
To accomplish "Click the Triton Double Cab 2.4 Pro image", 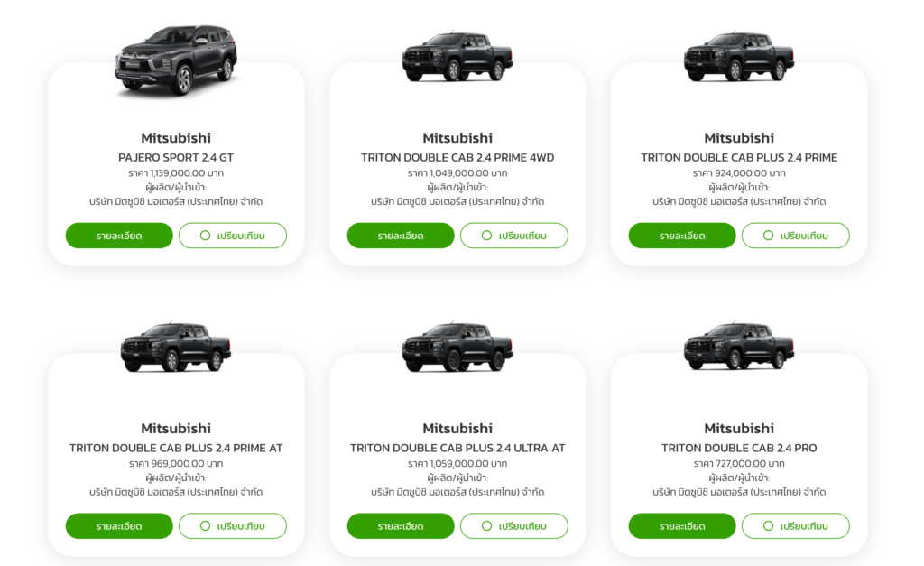I will [739, 347].
